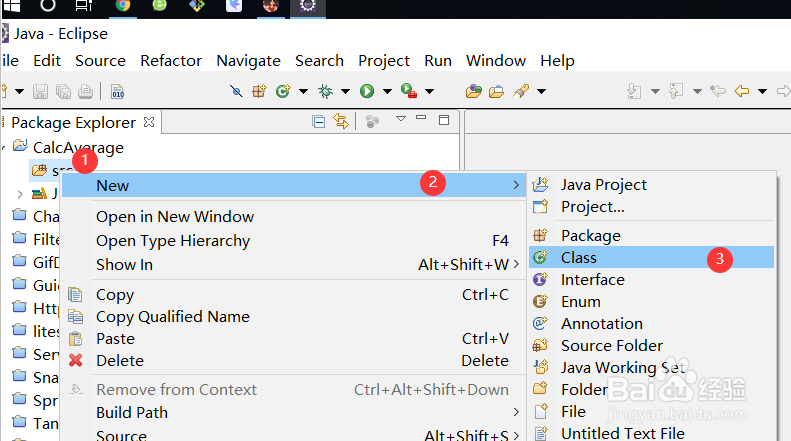
Task: Open the Search menu
Action: (x=319, y=61)
